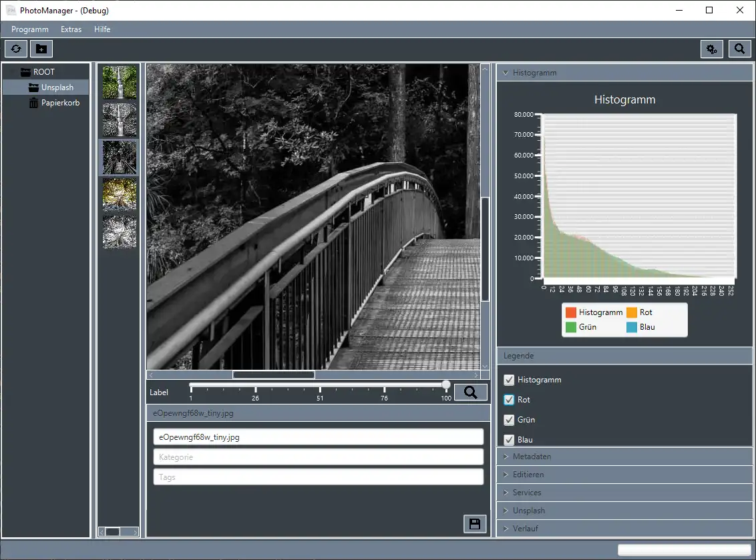Open the Extras menu
This screenshot has width=756, height=560.
(71, 29)
